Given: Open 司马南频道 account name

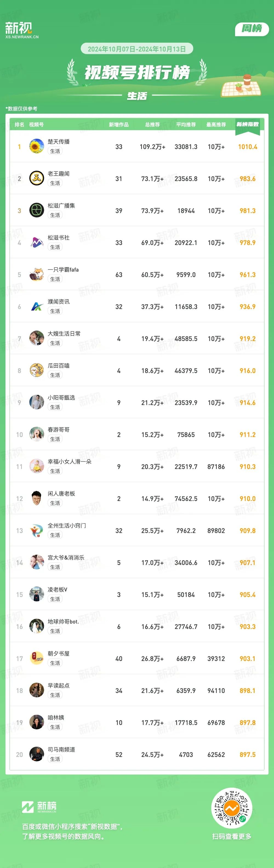Looking at the screenshot, I should point(61,750).
